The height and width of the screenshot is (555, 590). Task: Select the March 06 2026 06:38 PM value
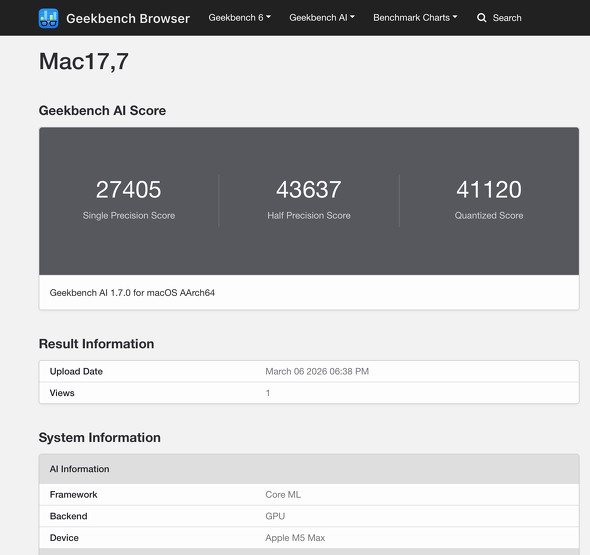pos(317,371)
